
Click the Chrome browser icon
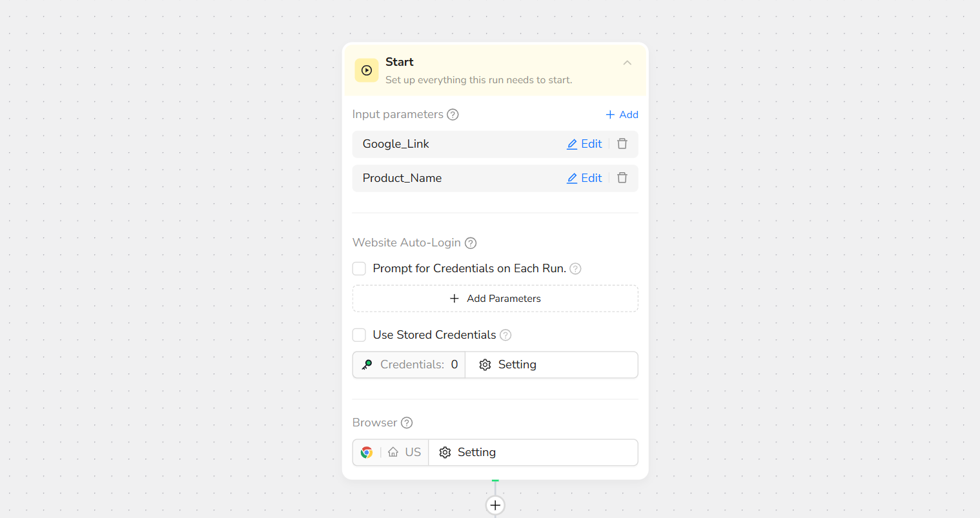(367, 452)
